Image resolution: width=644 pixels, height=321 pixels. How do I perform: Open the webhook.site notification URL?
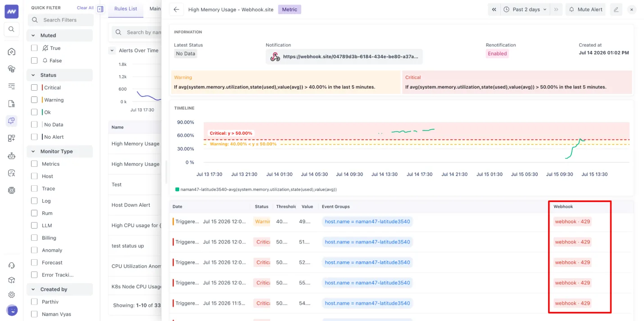tap(350, 57)
